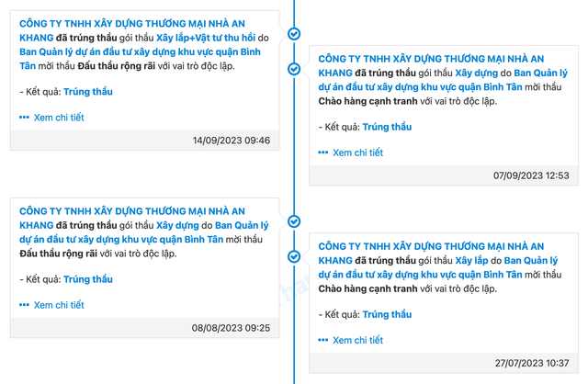Click the timeline check marker for 08/08/2023 entry

(294, 221)
